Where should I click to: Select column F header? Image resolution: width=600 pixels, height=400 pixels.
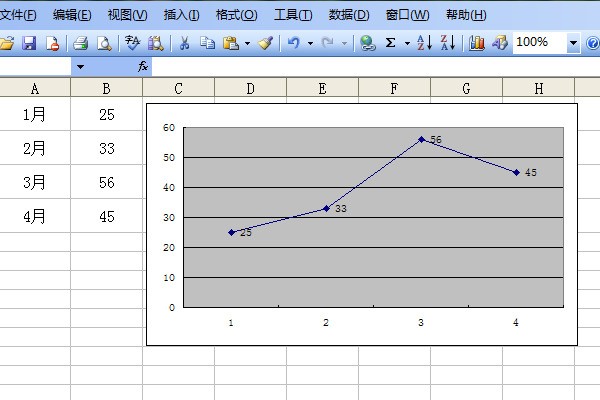[x=394, y=88]
